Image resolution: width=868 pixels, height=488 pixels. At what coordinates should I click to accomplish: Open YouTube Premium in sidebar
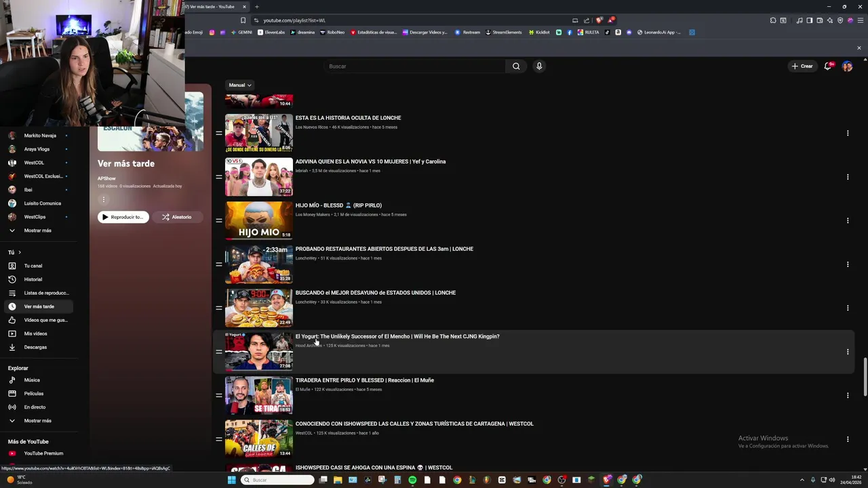[x=43, y=453]
